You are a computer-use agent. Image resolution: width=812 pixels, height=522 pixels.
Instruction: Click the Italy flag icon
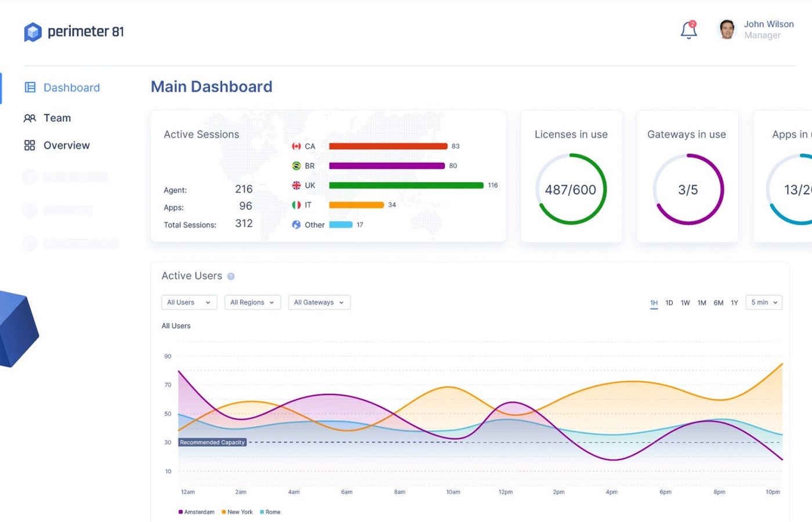coord(296,205)
